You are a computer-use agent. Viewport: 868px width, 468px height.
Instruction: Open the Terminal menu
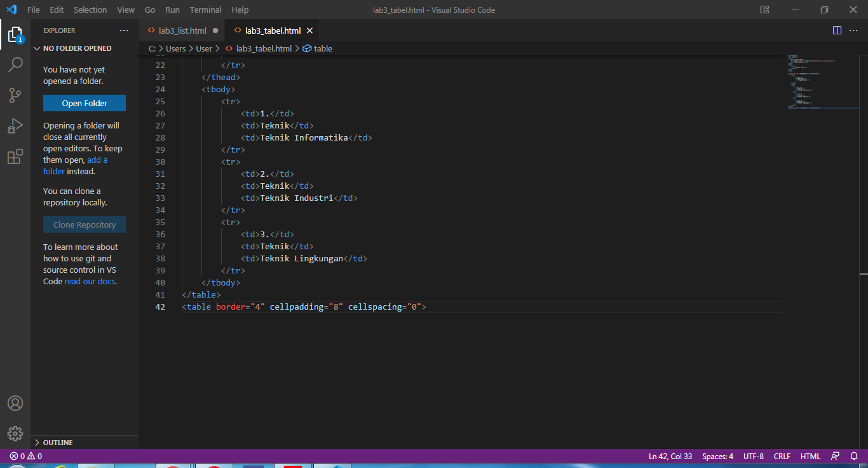pyautogui.click(x=205, y=10)
